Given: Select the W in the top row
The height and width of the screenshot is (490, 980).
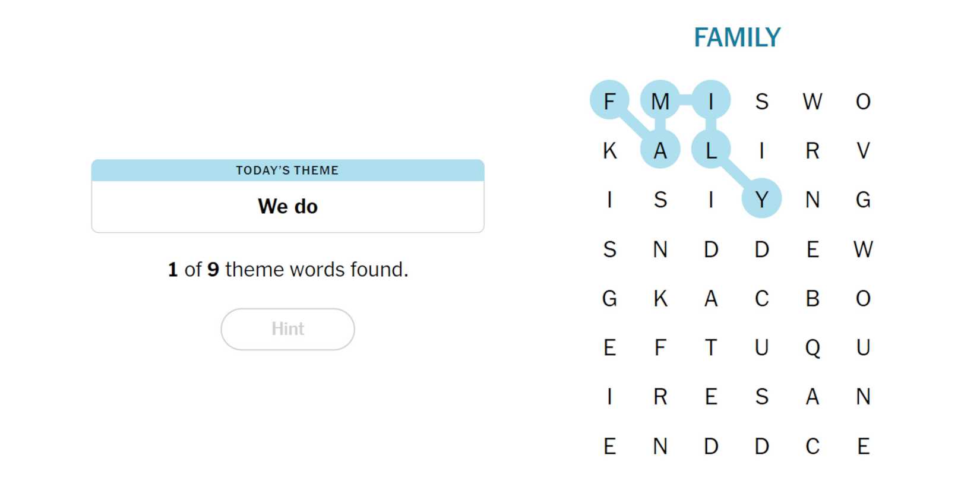Looking at the screenshot, I should (x=813, y=101).
